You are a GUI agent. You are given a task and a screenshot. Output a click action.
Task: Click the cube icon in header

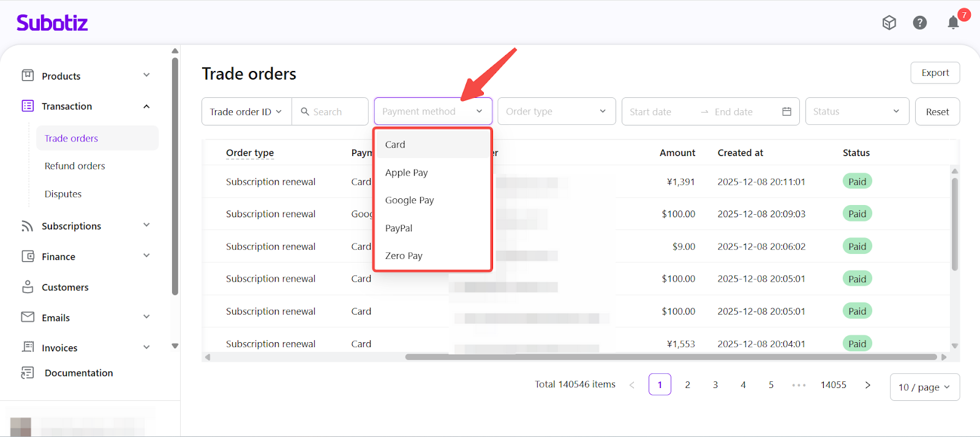point(889,23)
